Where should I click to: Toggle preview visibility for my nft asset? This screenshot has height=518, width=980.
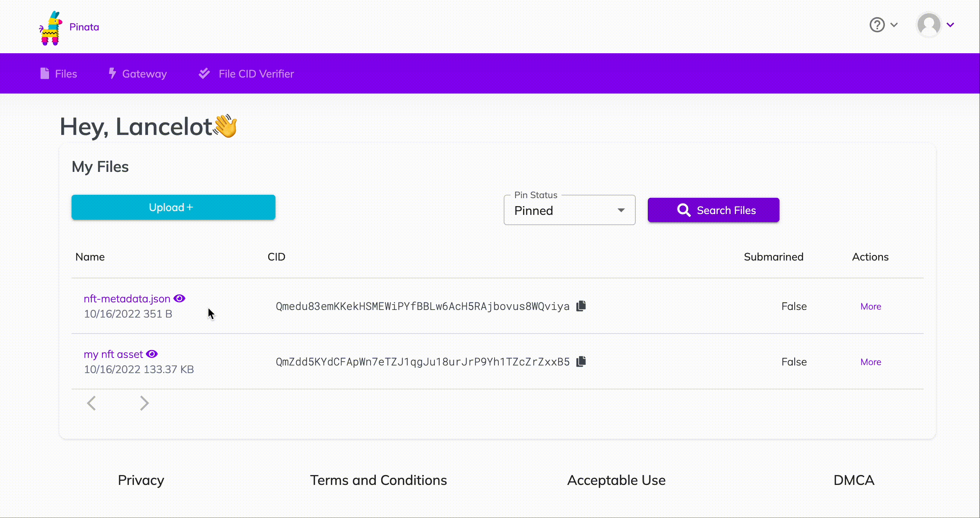tap(152, 354)
